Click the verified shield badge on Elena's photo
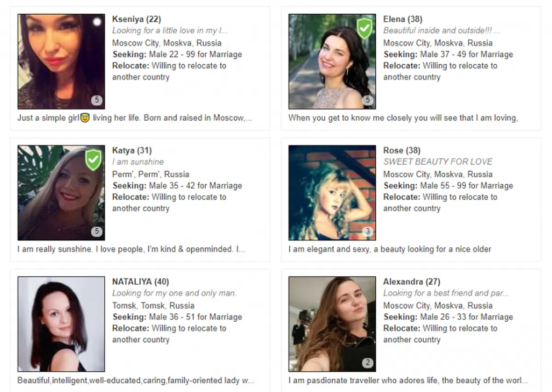Image resolution: width=552 pixels, height=392 pixels. (364, 28)
